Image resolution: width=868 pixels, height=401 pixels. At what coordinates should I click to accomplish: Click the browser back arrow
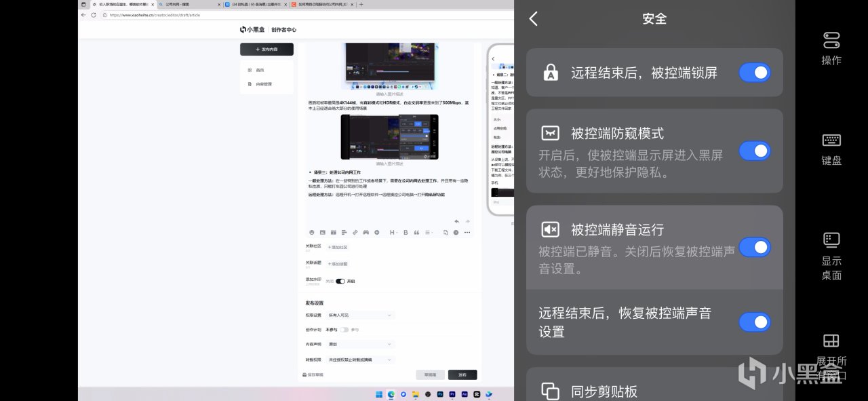click(84, 14)
